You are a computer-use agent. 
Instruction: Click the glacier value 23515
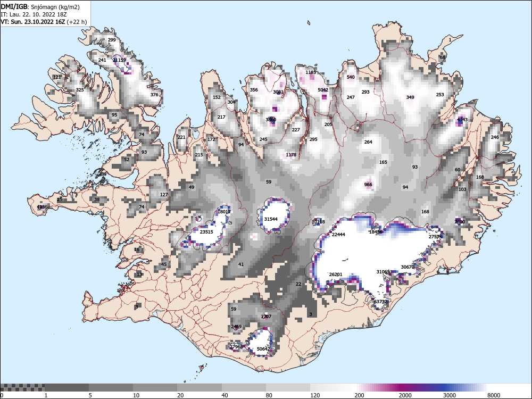206,232
